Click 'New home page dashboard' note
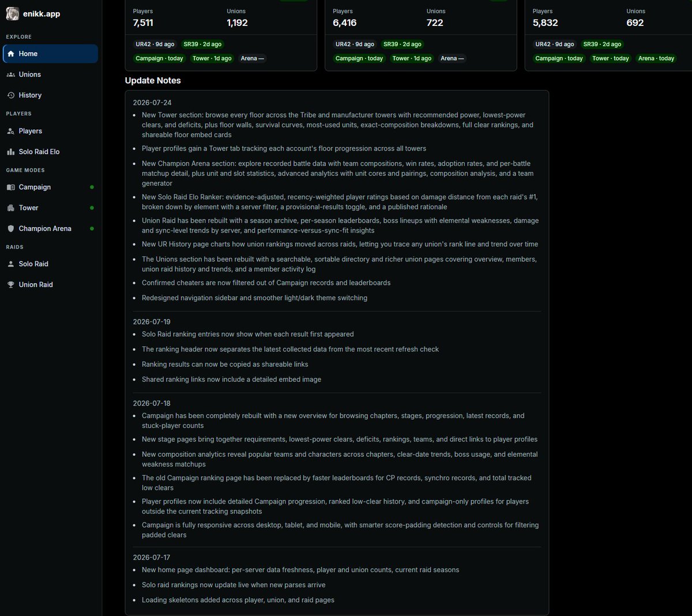The height and width of the screenshot is (616, 692). click(300, 570)
